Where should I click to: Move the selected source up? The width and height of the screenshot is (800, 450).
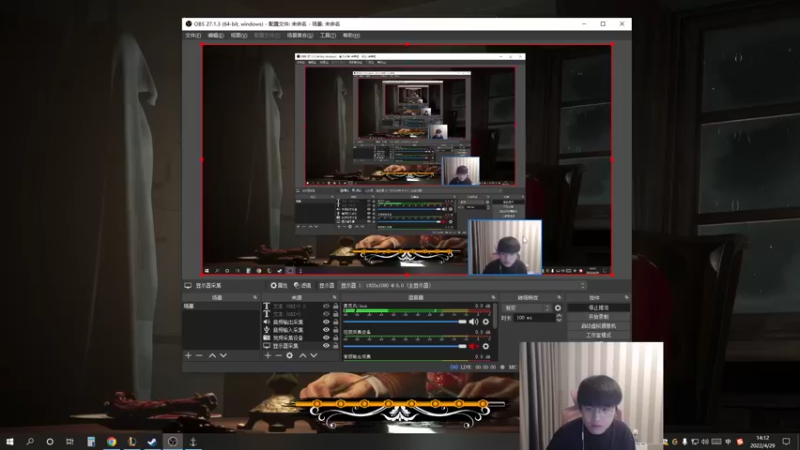pos(303,356)
